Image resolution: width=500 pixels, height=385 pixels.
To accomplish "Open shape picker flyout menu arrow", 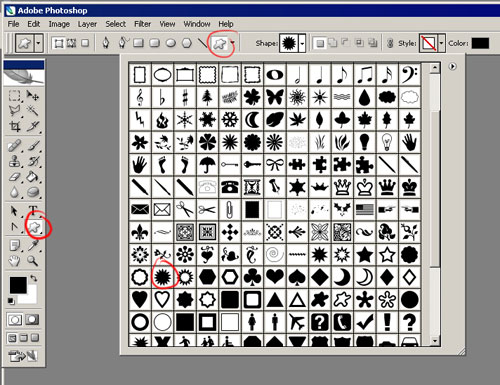I will click(452, 66).
